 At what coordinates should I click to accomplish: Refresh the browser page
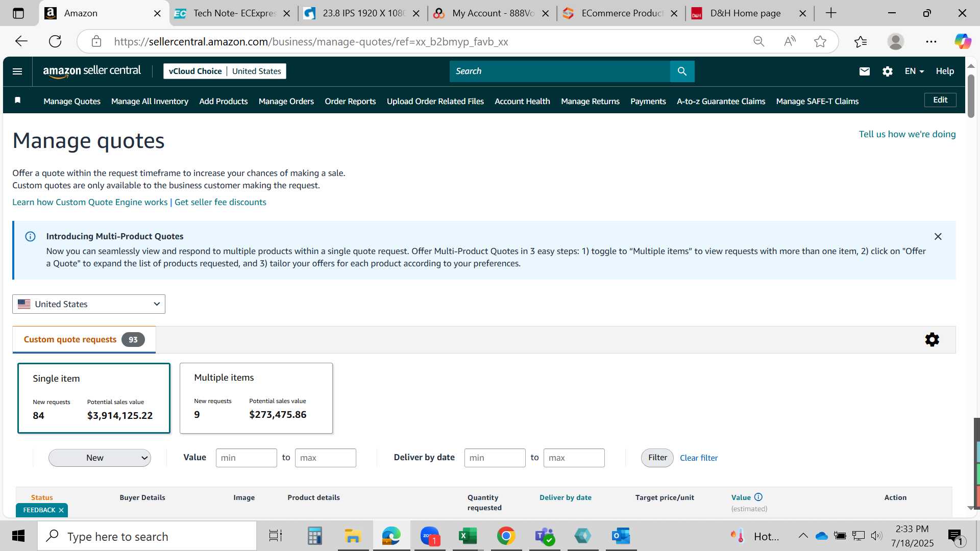coord(55,41)
